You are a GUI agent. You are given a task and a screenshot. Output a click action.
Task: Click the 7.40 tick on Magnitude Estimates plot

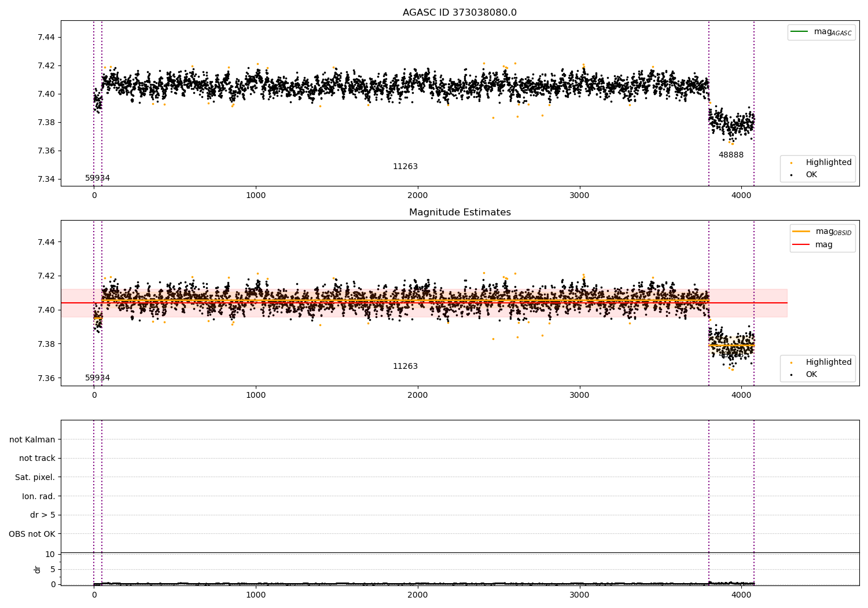pos(46,310)
